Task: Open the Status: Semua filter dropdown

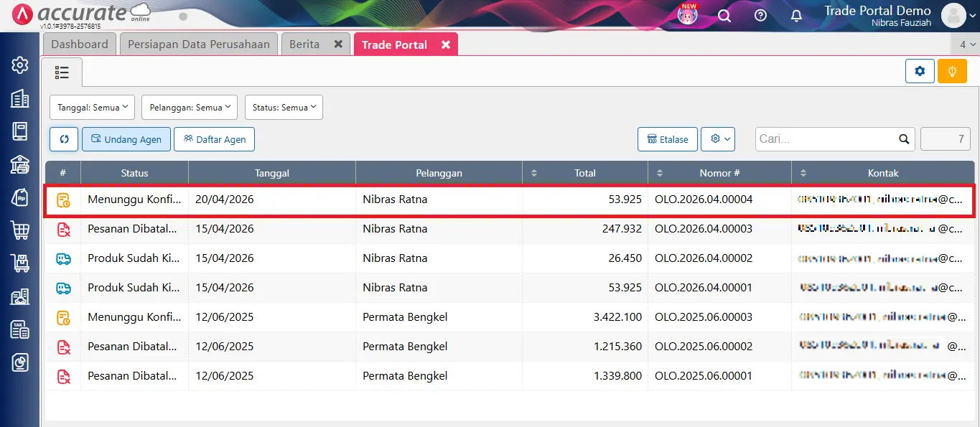Action: [284, 108]
